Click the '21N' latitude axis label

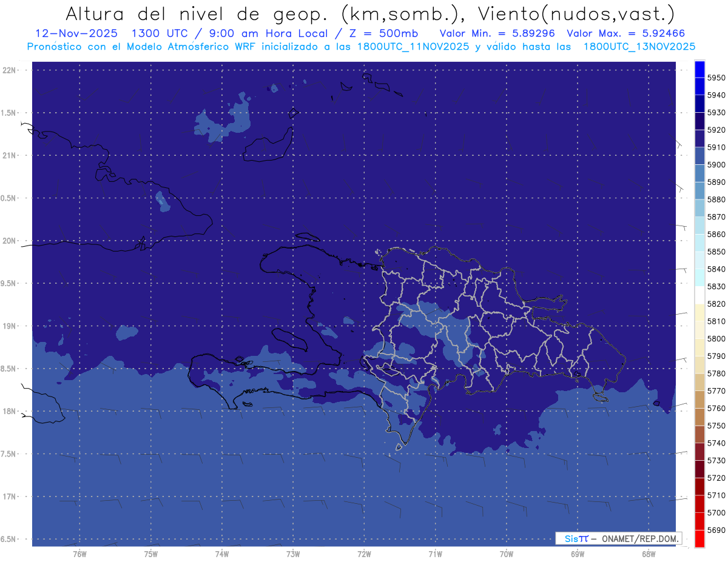coord(10,156)
